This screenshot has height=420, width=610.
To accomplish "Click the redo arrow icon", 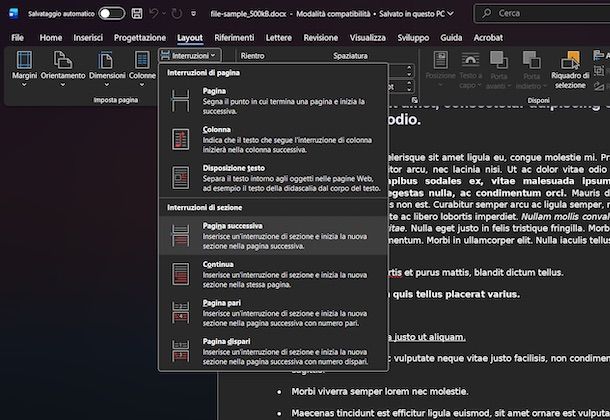I will pyautogui.click(x=177, y=14).
